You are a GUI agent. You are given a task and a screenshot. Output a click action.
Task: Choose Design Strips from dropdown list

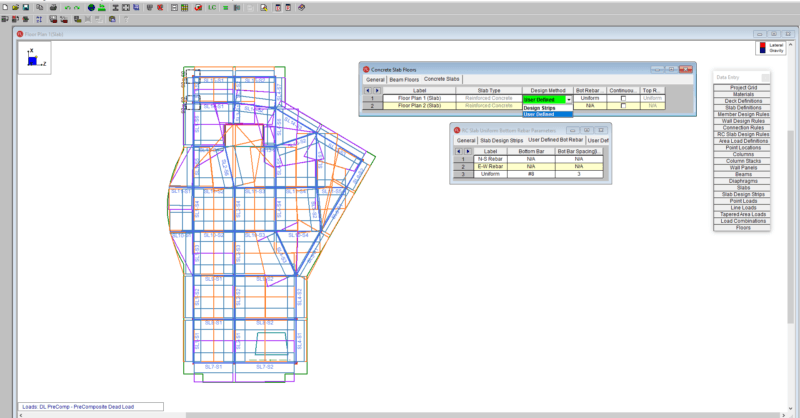[x=537, y=108]
